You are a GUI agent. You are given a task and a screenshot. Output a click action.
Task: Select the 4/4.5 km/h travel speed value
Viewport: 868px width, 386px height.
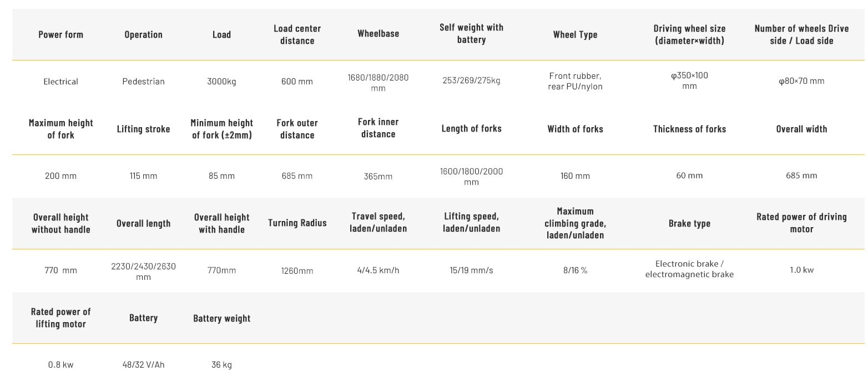pyautogui.click(x=378, y=270)
